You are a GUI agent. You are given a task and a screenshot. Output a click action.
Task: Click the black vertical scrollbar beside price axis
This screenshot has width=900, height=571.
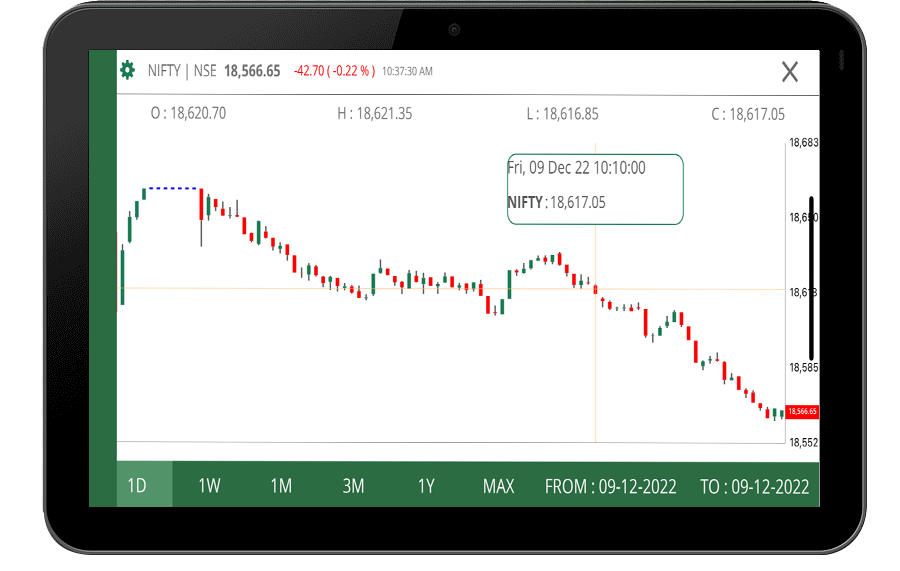tap(812, 278)
